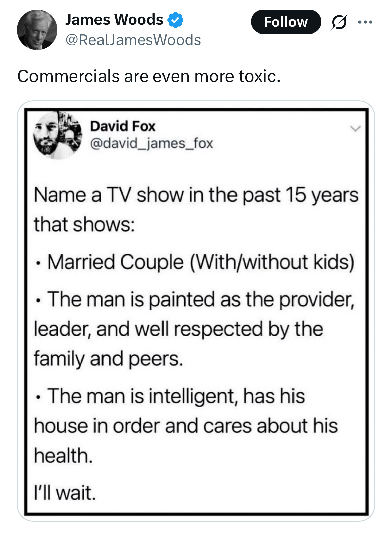Open James Woods' profile picture
The height and width of the screenshot is (535, 392).
[x=37, y=30]
